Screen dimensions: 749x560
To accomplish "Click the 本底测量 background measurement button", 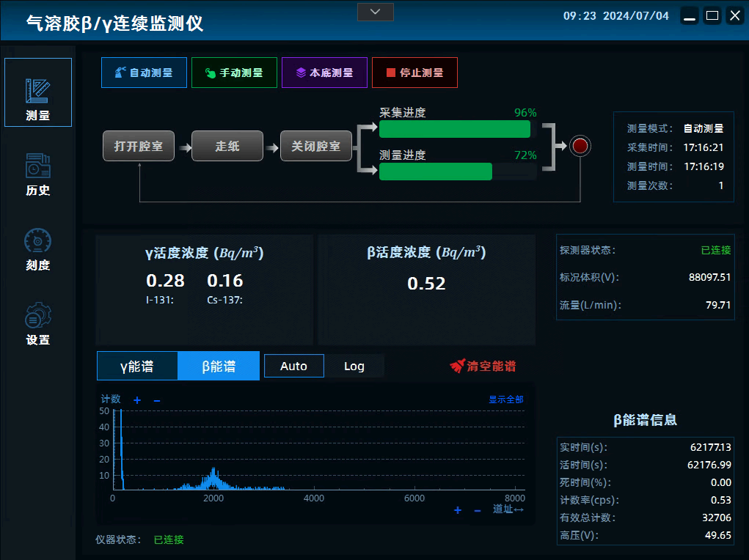I will click(x=324, y=73).
